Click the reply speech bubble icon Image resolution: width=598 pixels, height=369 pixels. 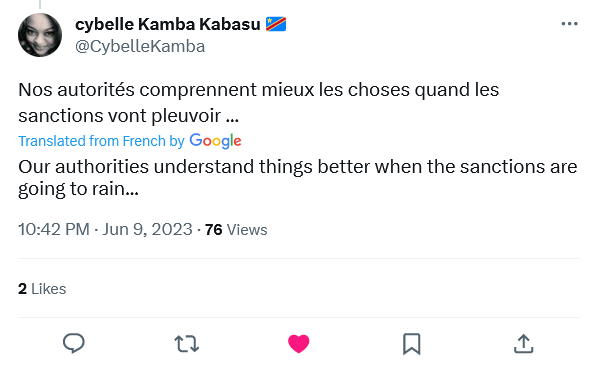[x=74, y=343]
